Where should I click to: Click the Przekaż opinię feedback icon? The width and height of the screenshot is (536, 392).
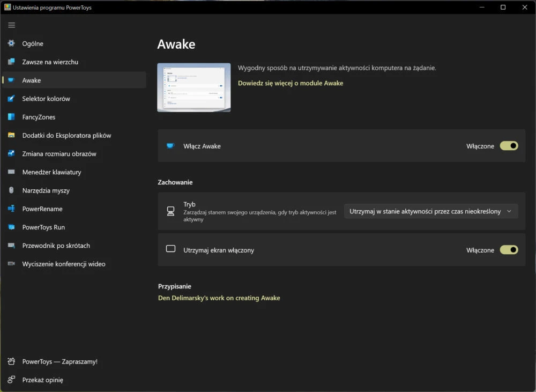(11, 379)
